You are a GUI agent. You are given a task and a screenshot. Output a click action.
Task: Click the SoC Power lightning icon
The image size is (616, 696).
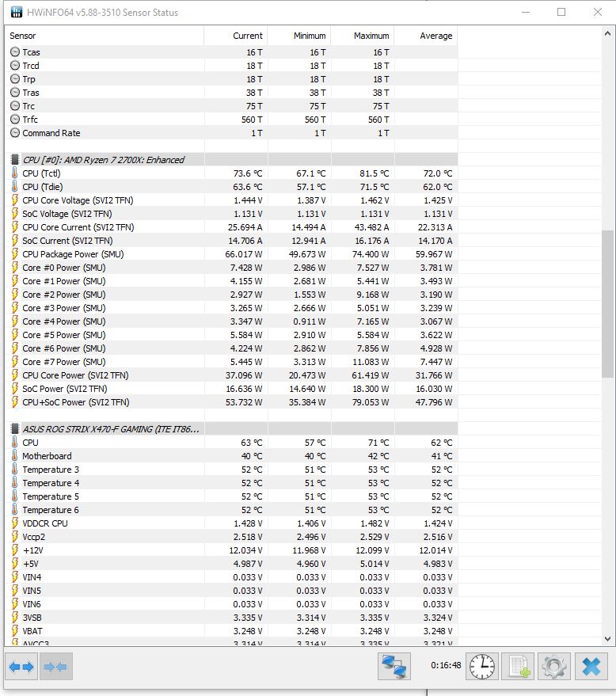(x=14, y=389)
